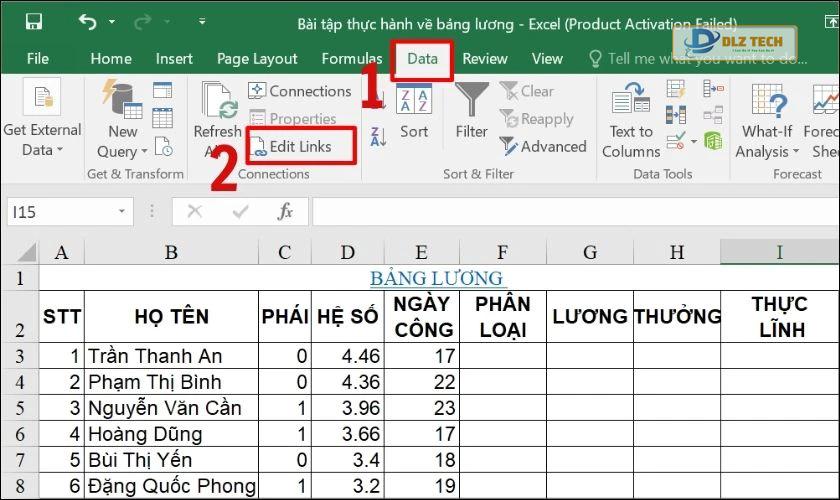Click the cell Đặng Quốc Phong
Image resolution: width=840 pixels, height=500 pixels.
tap(171, 486)
